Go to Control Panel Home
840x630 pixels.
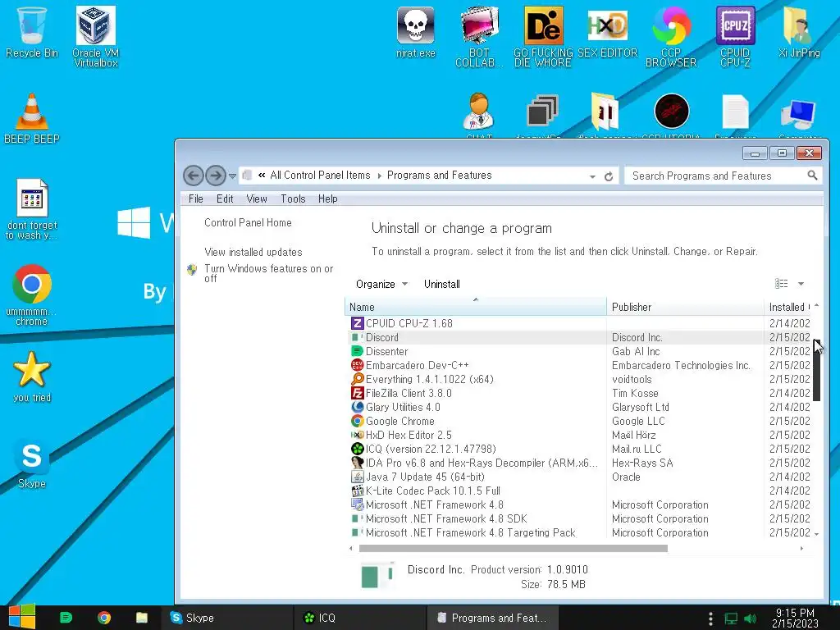point(248,222)
